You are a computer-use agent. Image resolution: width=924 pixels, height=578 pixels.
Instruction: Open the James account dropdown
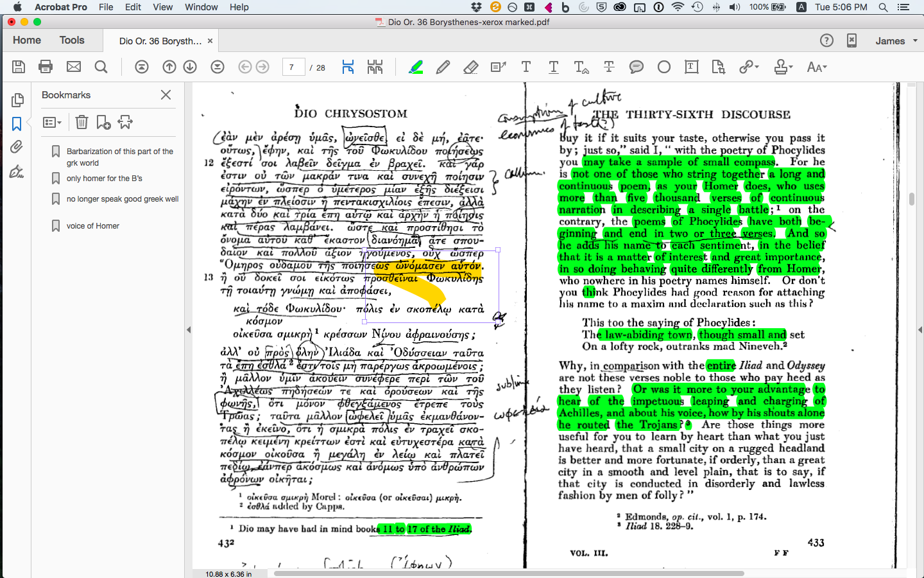tap(896, 40)
